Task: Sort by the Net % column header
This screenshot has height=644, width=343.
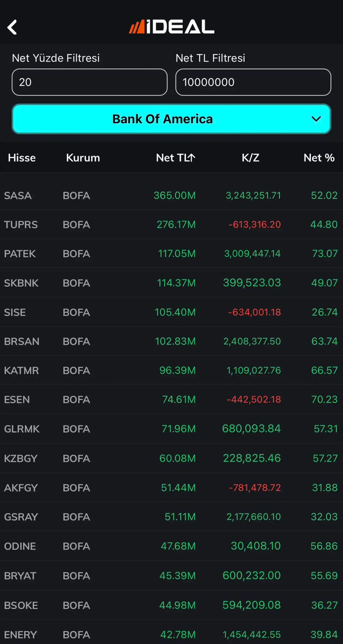Action: 319,158
